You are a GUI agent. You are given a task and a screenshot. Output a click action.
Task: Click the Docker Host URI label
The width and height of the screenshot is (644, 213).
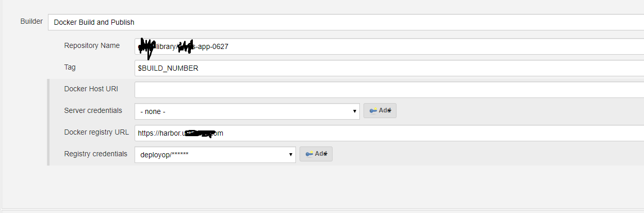91,89
